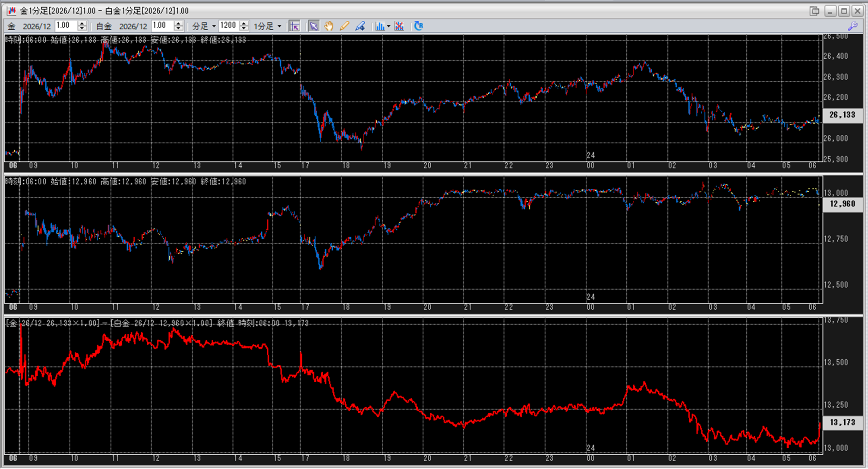Click the 13,173 spread price tag
This screenshot has width=868, height=469.
(x=843, y=422)
